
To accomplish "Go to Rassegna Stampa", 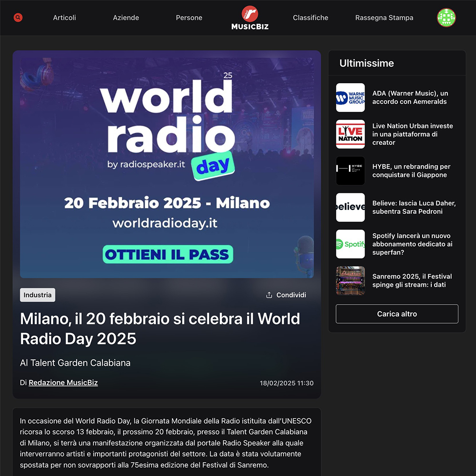I will click(384, 18).
